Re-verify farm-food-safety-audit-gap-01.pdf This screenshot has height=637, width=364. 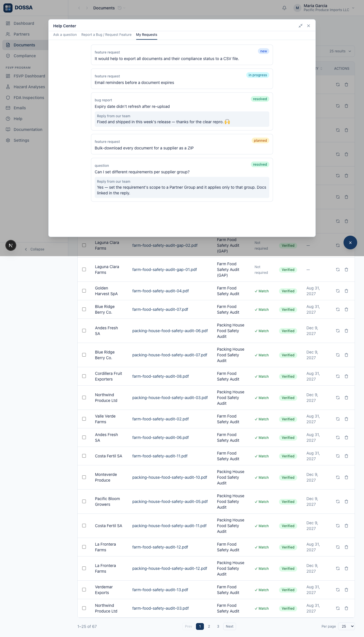[338, 270]
